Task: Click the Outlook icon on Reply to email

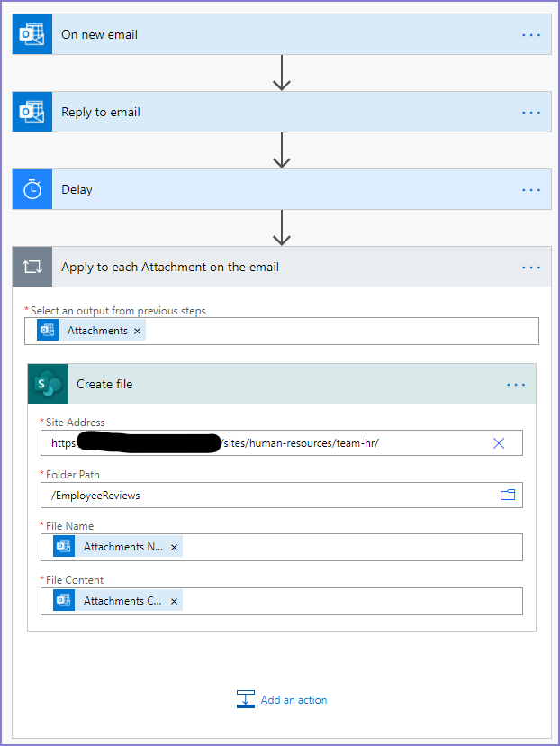Action: [32, 113]
